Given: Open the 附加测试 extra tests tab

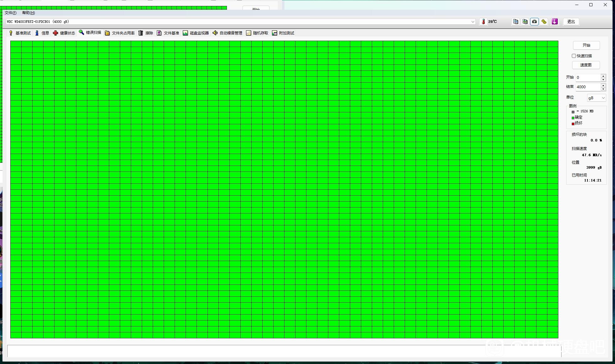Looking at the screenshot, I should click(x=283, y=33).
